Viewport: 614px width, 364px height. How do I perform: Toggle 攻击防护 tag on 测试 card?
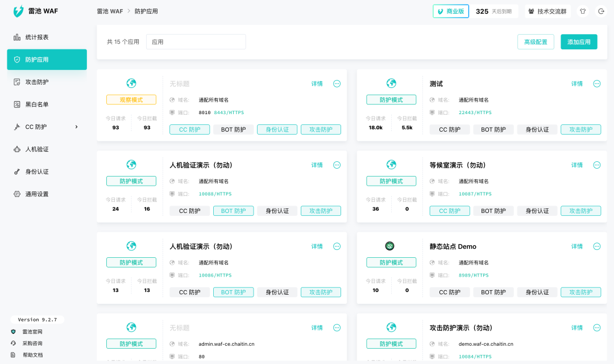coord(580,129)
